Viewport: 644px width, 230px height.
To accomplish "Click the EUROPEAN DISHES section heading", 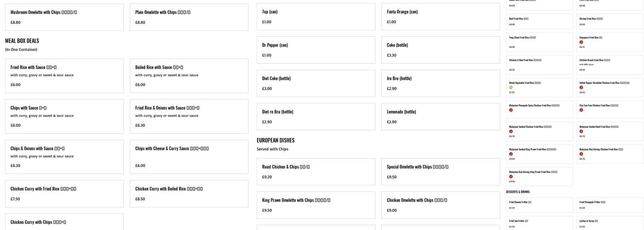I will [x=276, y=140].
